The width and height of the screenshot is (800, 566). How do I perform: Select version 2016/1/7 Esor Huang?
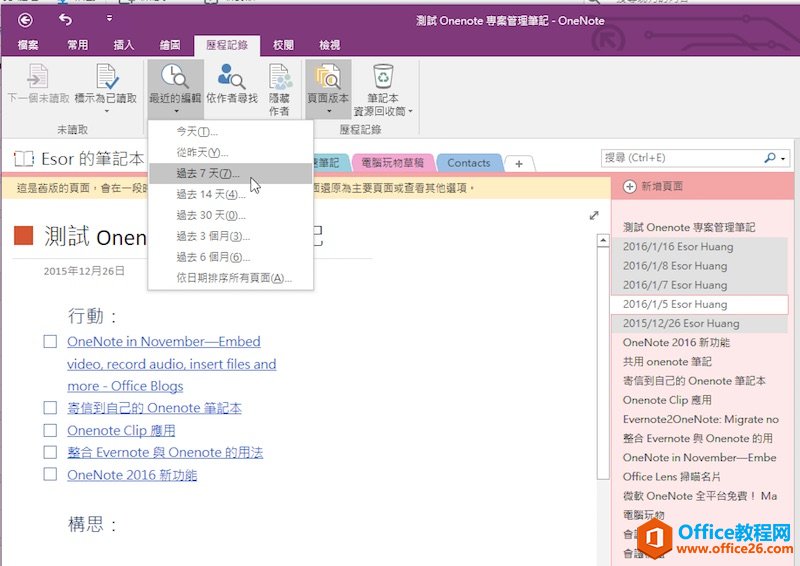click(x=699, y=285)
